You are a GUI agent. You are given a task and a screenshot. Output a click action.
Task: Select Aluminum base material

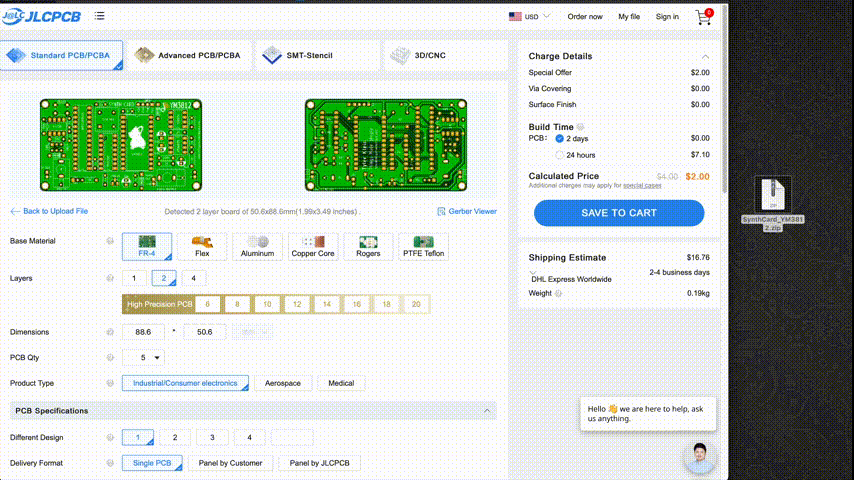[257, 246]
